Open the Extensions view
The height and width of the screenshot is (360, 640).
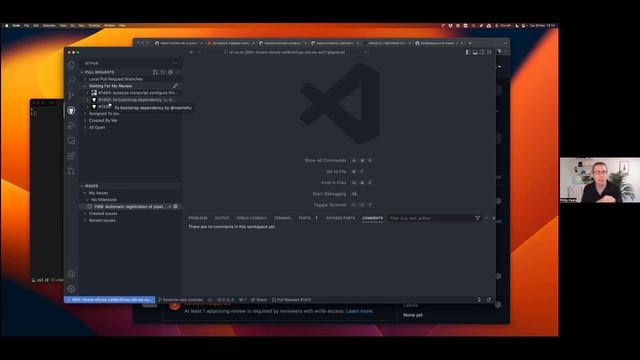(x=71, y=156)
